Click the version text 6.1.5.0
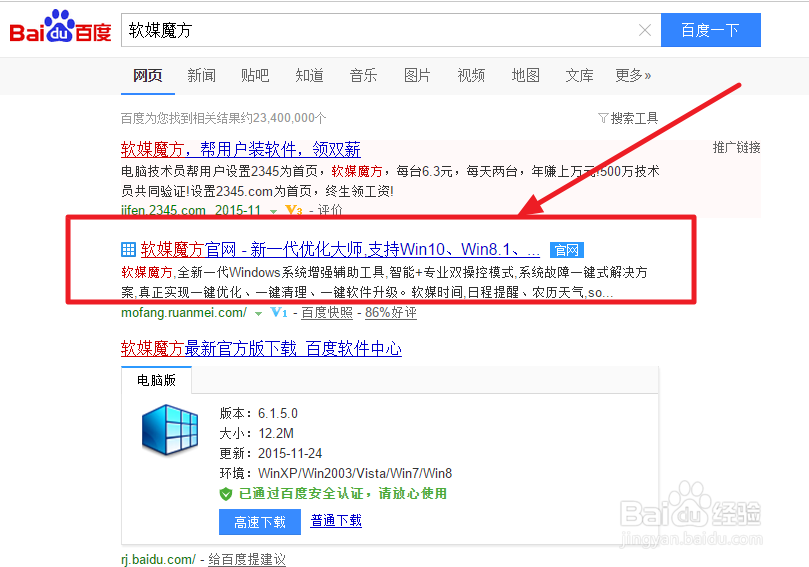Viewport: 809px width, 567px height. [x=278, y=413]
